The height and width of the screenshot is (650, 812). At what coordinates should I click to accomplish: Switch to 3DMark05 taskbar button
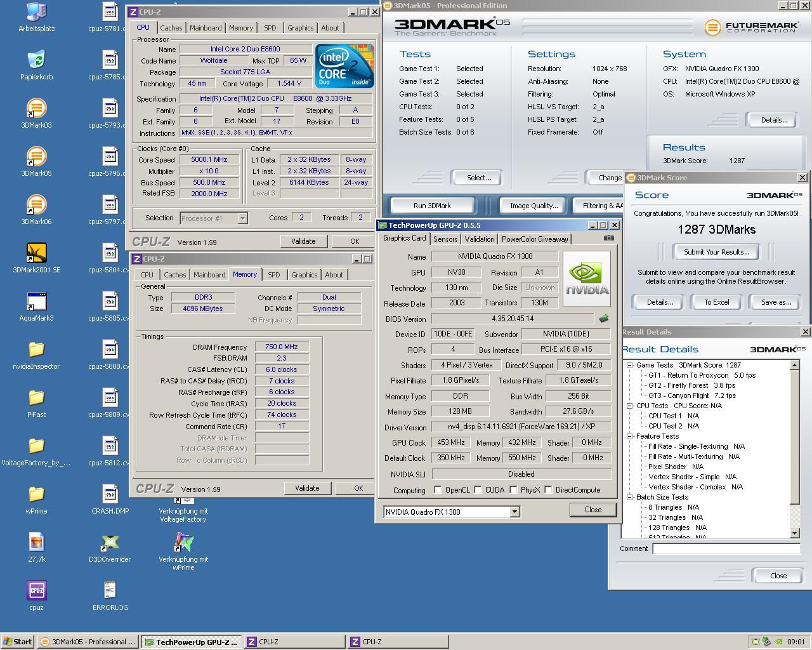tap(88, 642)
